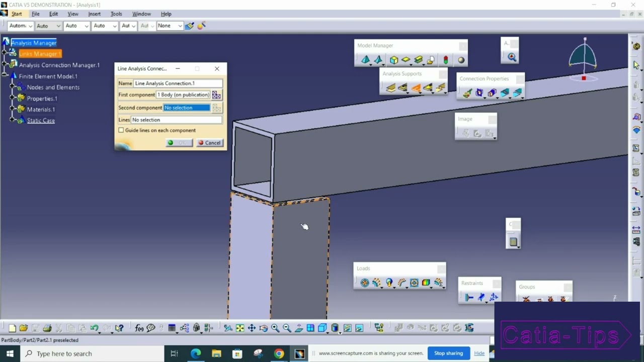Click the Name field Line Analysis Connection.1
Image resolution: width=644 pixels, height=362 pixels.
click(178, 83)
